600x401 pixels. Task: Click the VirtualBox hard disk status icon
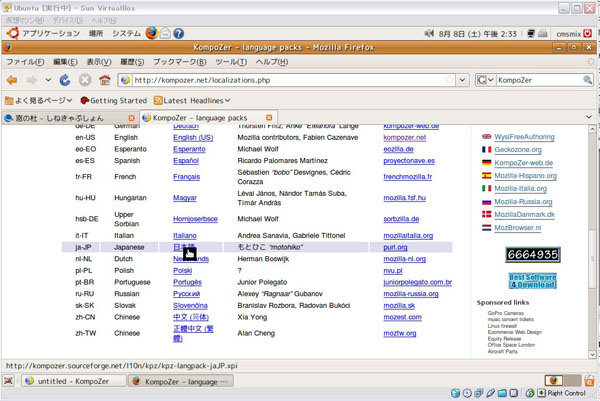click(455, 393)
